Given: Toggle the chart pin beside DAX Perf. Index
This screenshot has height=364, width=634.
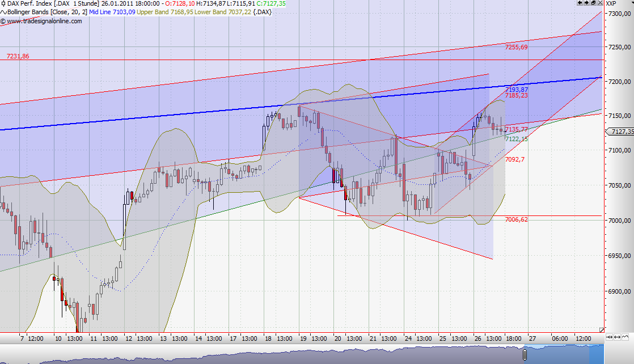Looking at the screenshot, I should (x=3, y=3).
